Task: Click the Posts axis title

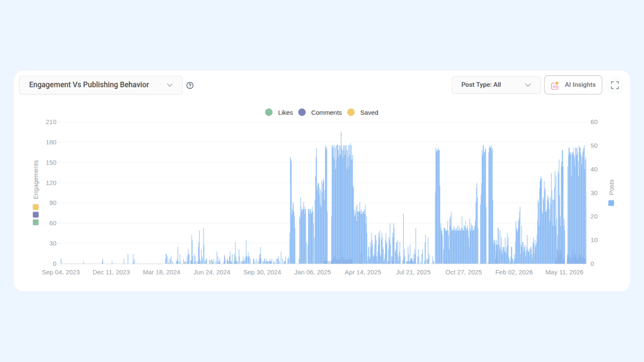Action: (x=611, y=187)
